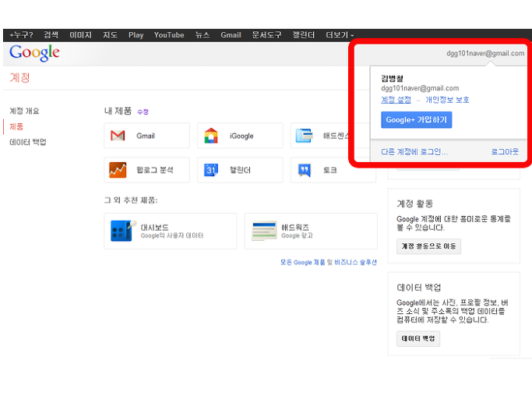Image resolution: width=532 pixels, height=403 pixels.
Task: Open Gmail in the top navigation bar
Action: pos(231,35)
